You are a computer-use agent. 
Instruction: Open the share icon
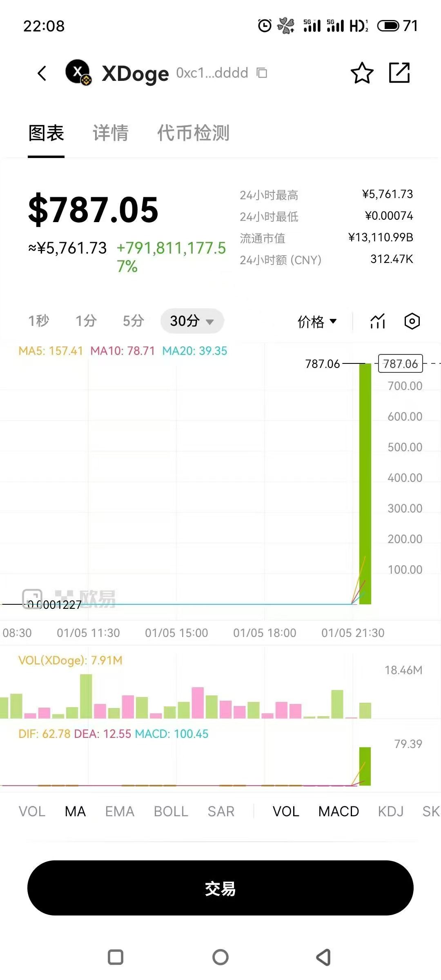[x=399, y=73]
